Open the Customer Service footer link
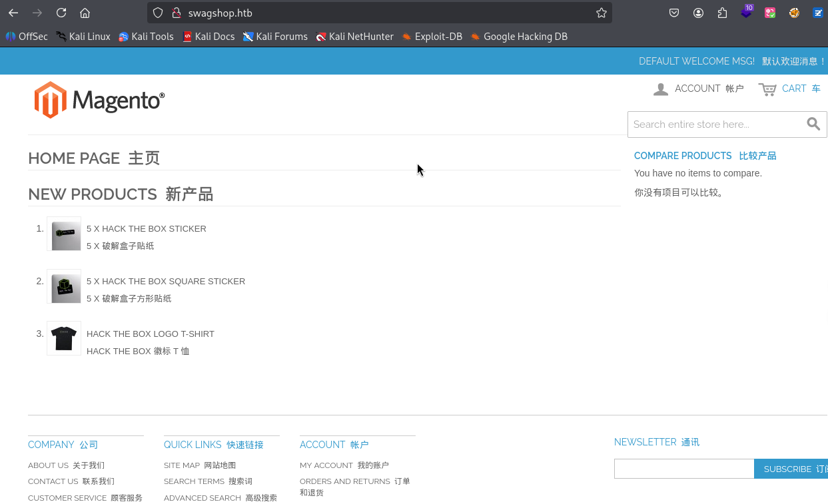This screenshot has height=504, width=828. (x=85, y=498)
